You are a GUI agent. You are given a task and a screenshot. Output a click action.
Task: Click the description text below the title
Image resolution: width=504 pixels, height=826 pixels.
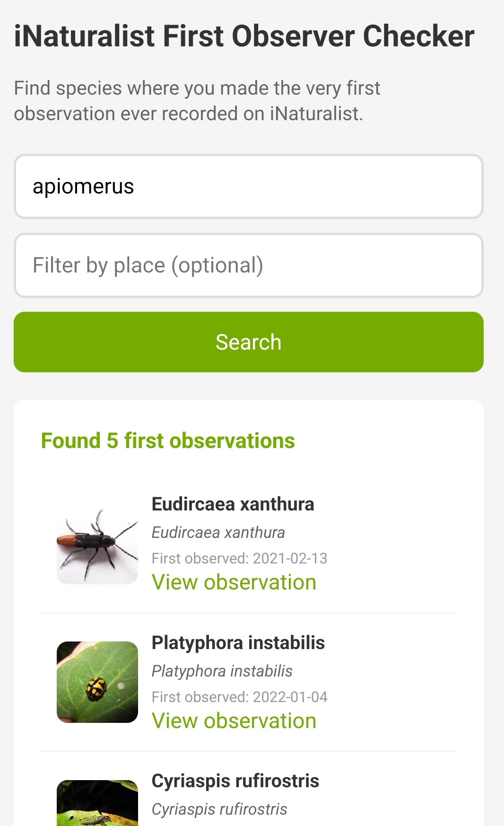[197, 101]
